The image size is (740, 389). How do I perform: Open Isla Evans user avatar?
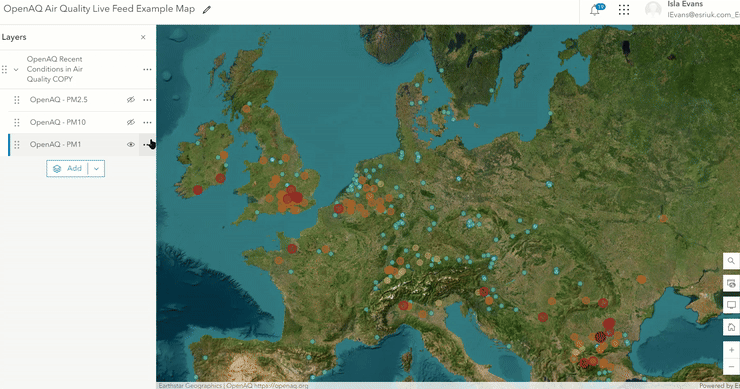[x=653, y=10]
